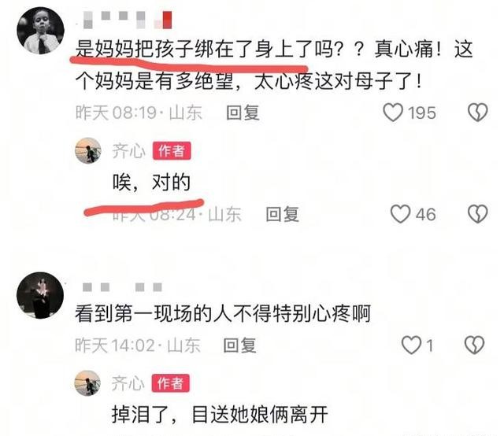Like the author's reply 唉,对的

pyautogui.click(x=400, y=214)
